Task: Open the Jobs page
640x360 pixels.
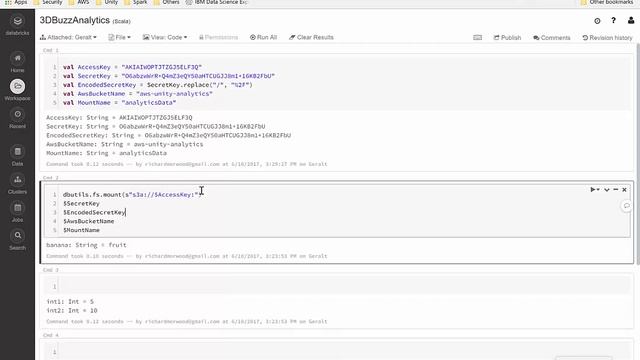Action: (17, 212)
